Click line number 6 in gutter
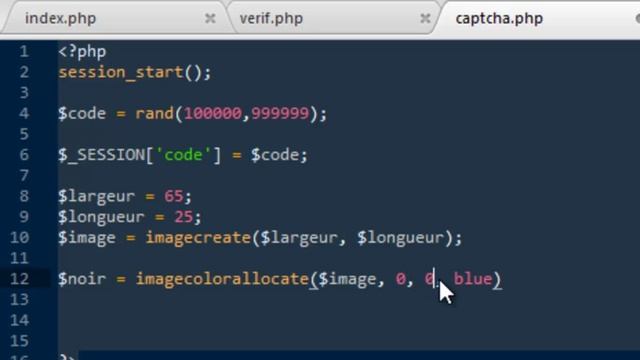The width and height of the screenshot is (640, 360). pyautogui.click(x=24, y=155)
